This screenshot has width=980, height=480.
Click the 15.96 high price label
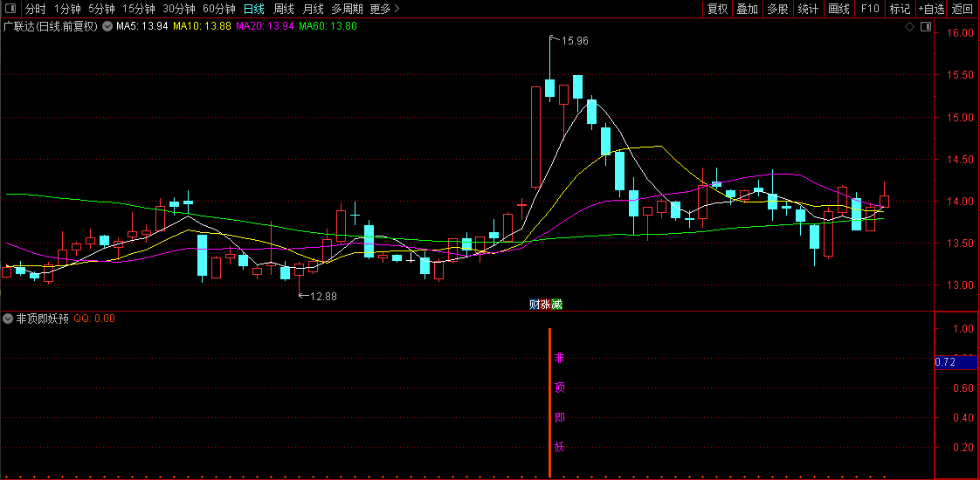pos(575,41)
